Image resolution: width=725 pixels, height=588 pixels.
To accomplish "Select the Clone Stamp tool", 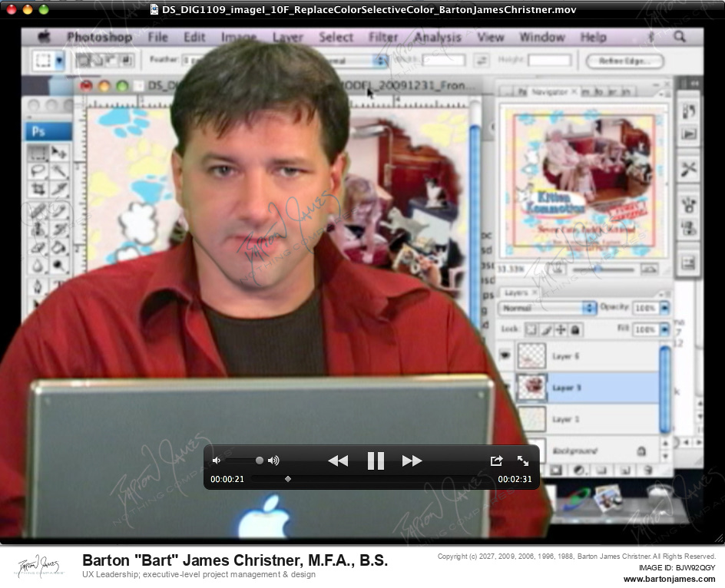I will [38, 230].
